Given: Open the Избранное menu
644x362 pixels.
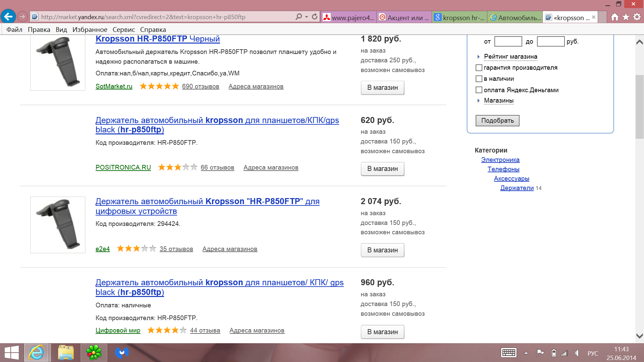Looking at the screenshot, I should point(90,29).
